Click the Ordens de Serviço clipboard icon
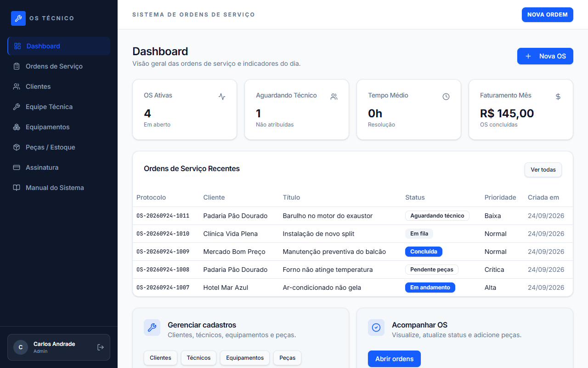 [x=17, y=66]
